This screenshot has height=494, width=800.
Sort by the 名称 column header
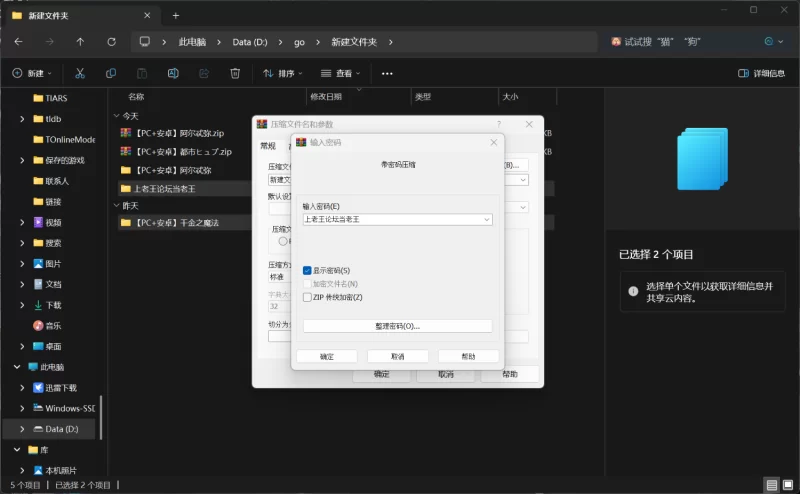136,97
